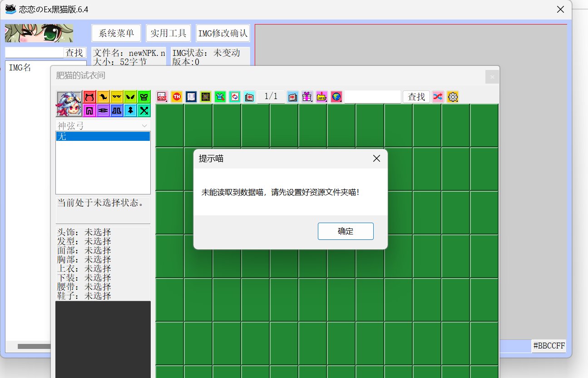Click the IMG状态：未变动 status text

point(206,53)
